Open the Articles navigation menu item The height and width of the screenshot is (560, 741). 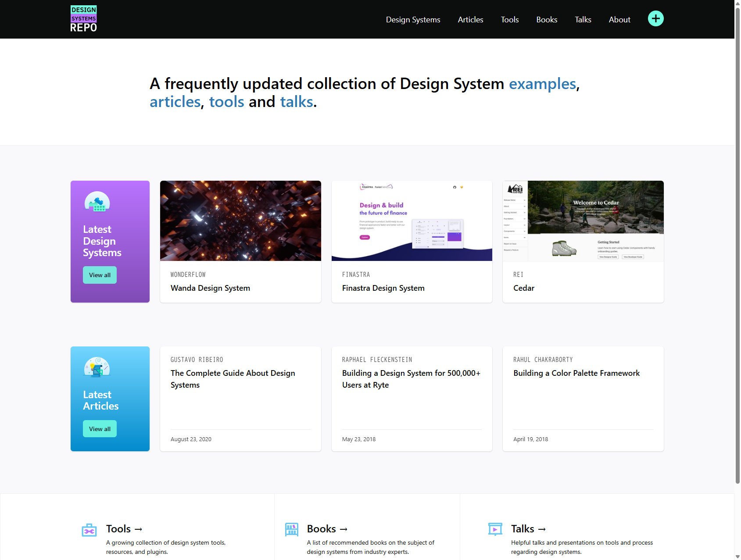pos(470,19)
